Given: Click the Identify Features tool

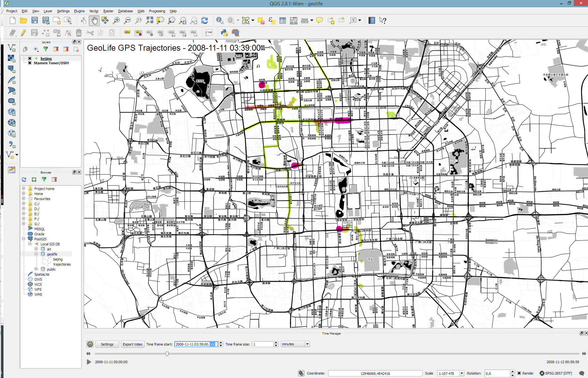Looking at the screenshot, I should pyautogui.click(x=220, y=21).
